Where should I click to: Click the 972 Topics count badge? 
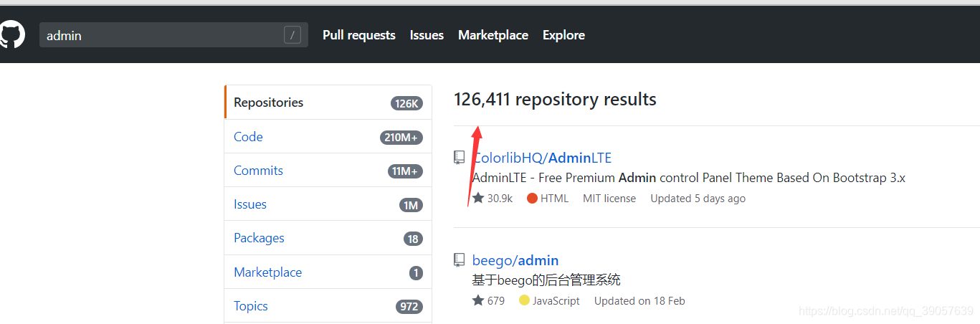coord(409,307)
